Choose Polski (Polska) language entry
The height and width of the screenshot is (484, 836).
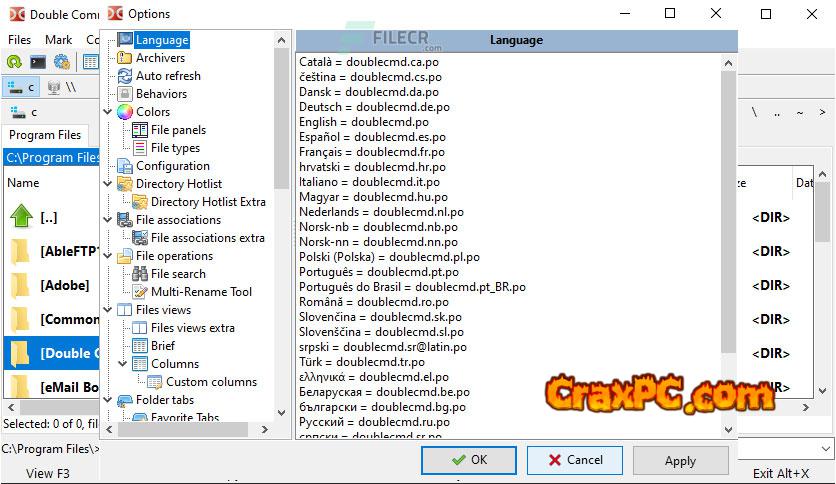pyautogui.click(x=389, y=257)
